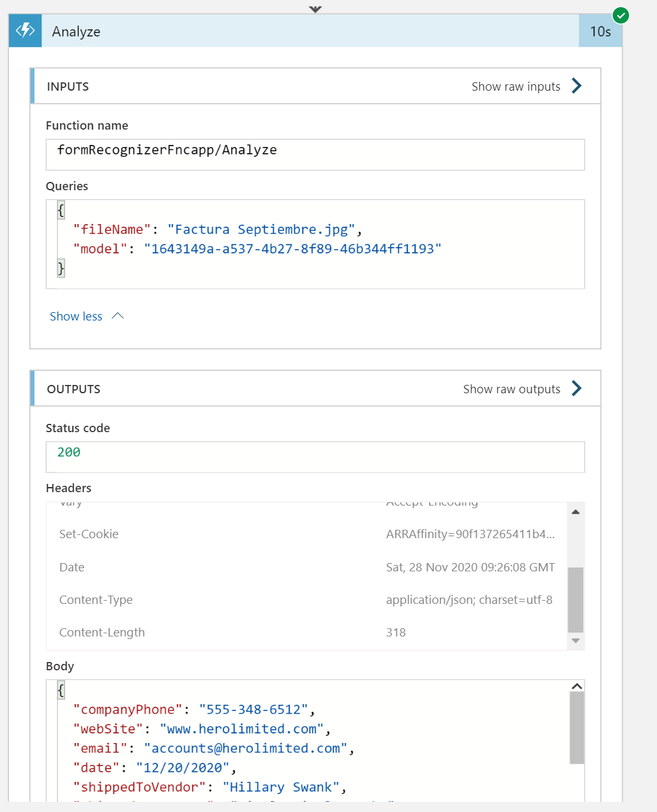Collapse the inputs with Show less
This screenshot has height=812, width=657.
pos(76,317)
